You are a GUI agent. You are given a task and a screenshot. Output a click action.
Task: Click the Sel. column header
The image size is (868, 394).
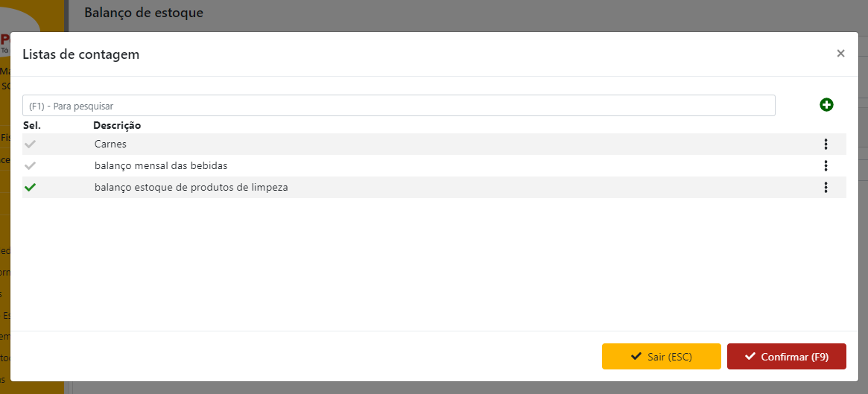pyautogui.click(x=31, y=125)
